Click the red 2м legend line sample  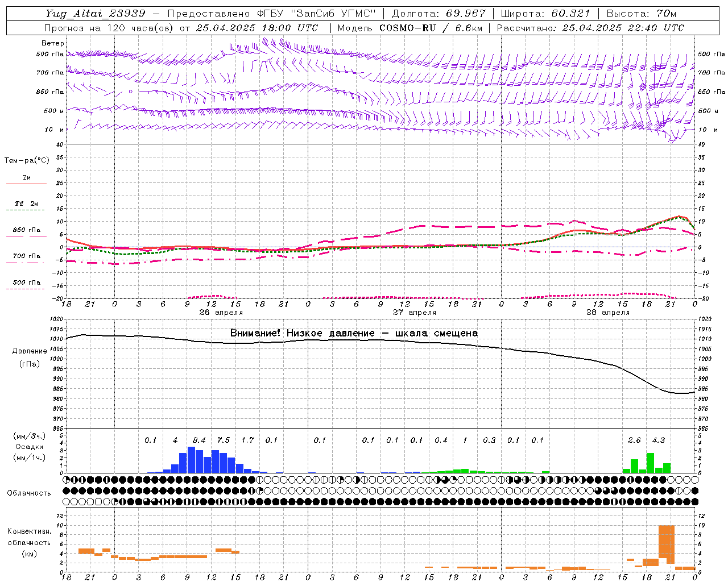point(26,184)
